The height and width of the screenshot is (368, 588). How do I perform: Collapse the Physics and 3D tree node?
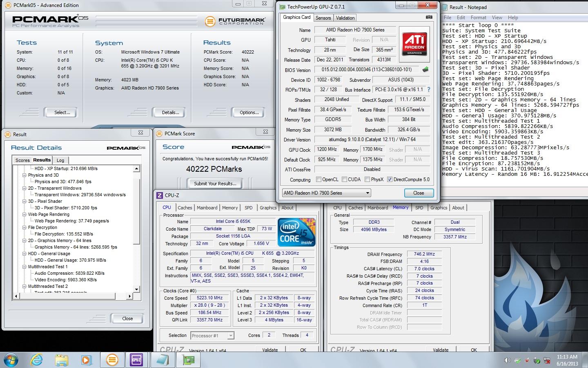[x=24, y=175]
